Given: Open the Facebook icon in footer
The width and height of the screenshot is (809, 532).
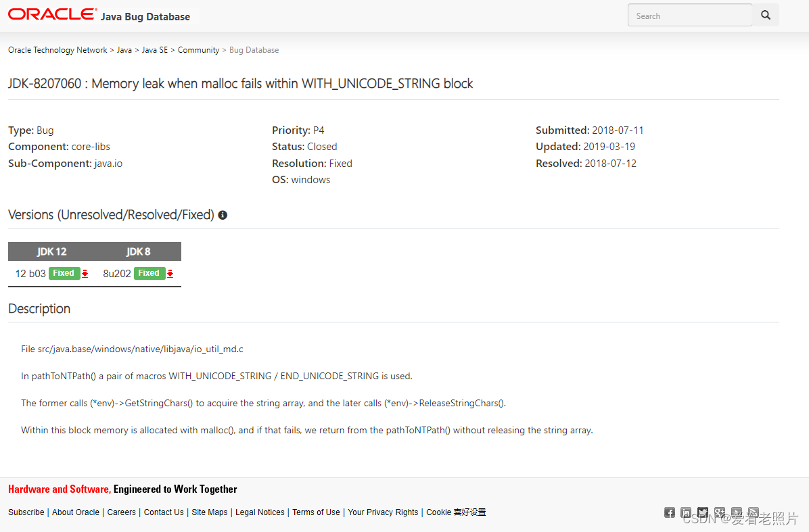Looking at the screenshot, I should click(x=669, y=512).
